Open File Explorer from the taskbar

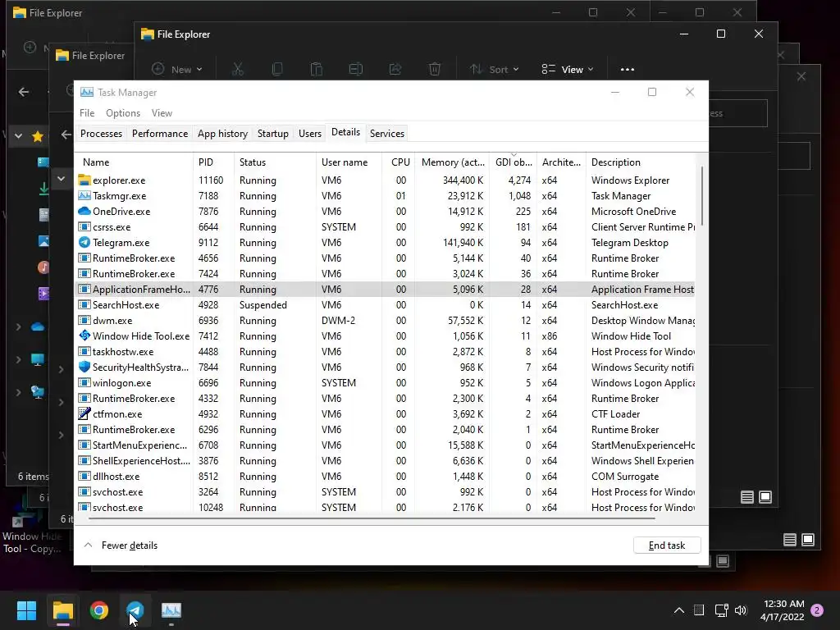(x=62, y=610)
